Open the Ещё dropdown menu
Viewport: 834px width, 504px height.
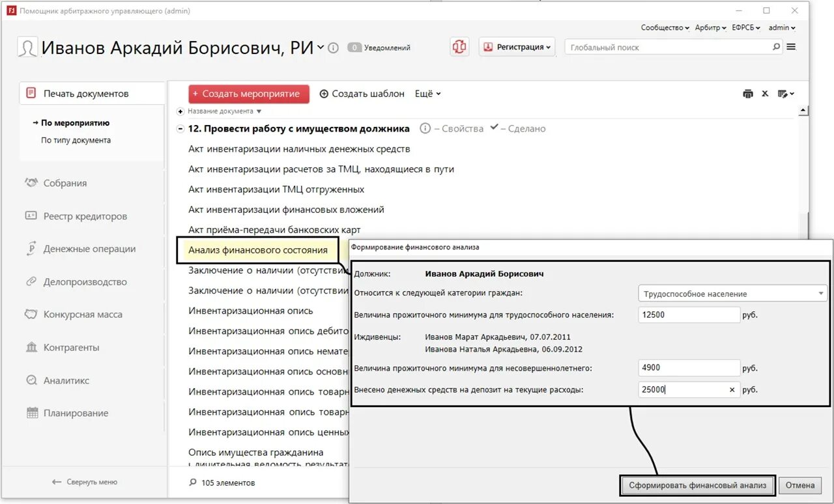tap(427, 94)
